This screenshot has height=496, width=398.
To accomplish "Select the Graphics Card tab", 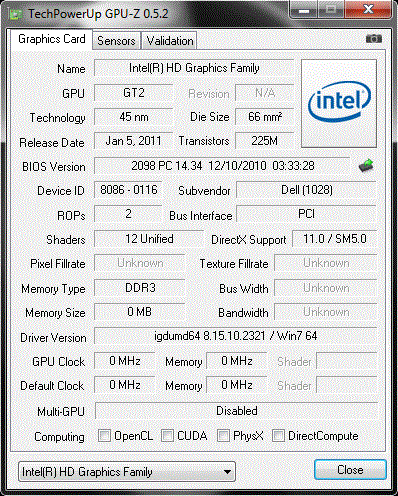I will point(52,39).
